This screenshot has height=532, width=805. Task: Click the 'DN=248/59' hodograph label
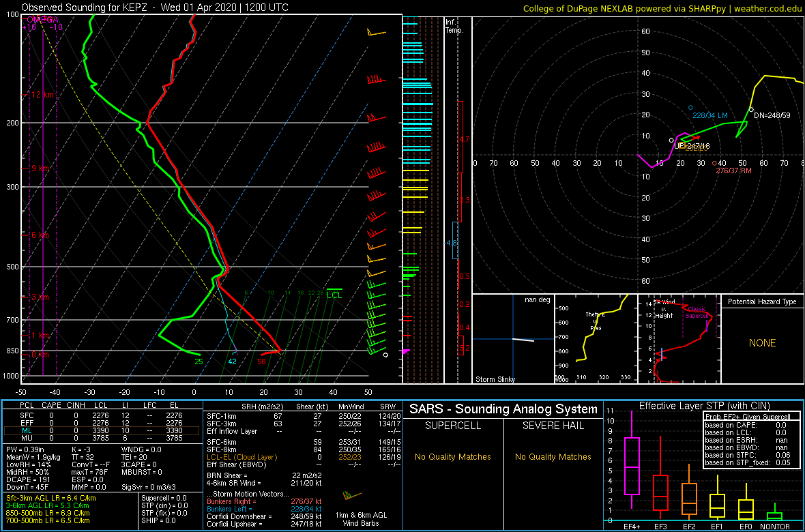click(772, 115)
